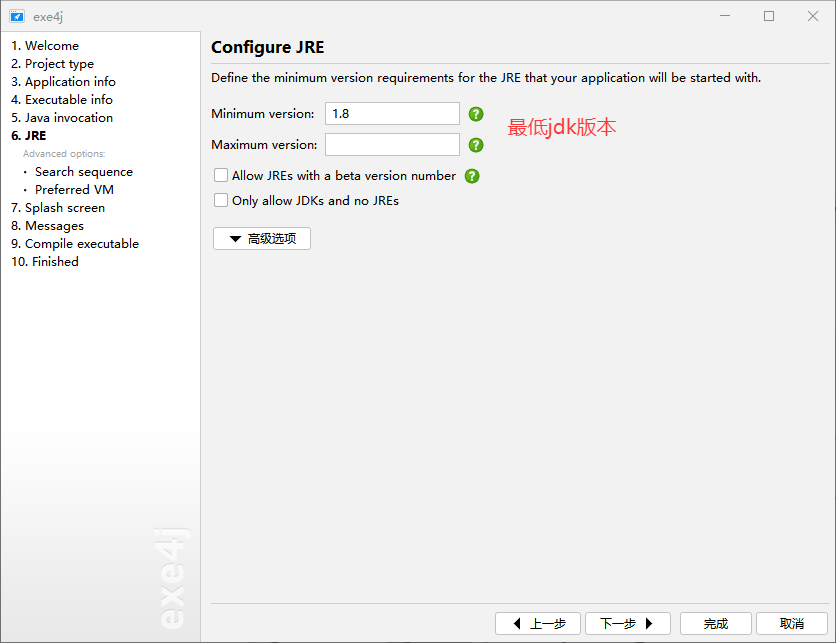Click 完成 finish button
The image size is (836, 643).
click(x=716, y=623)
